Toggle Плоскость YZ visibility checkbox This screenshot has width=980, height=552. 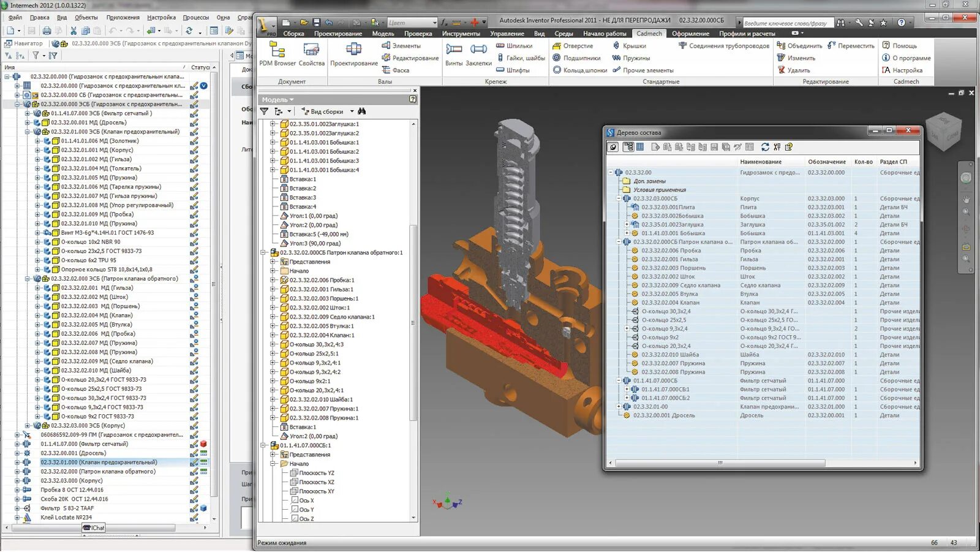click(x=294, y=473)
